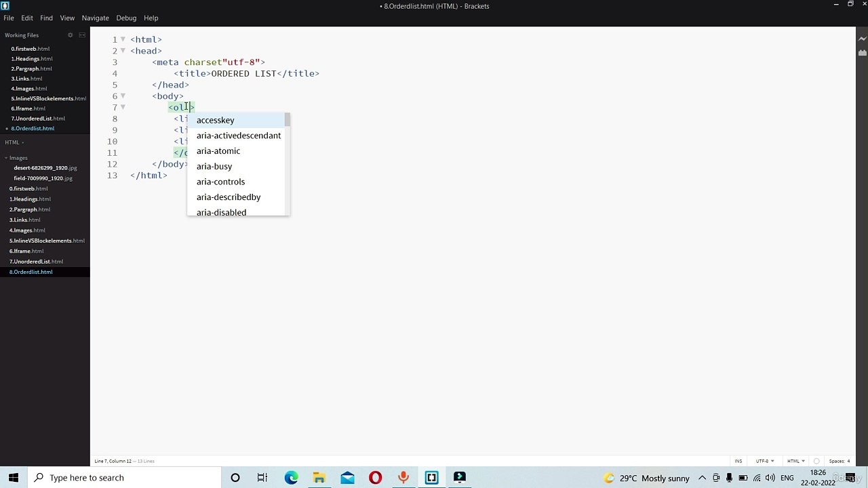Open the notification center icon
868x488 pixels.
tap(851, 478)
